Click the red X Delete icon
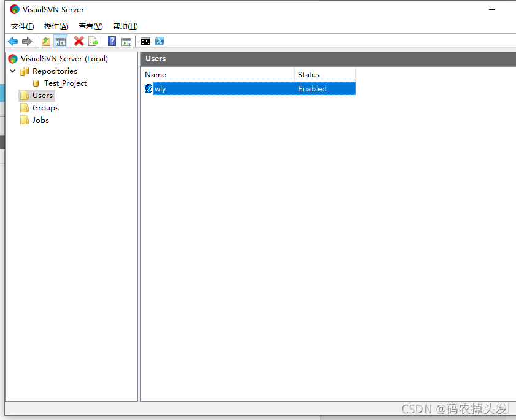 click(x=79, y=41)
